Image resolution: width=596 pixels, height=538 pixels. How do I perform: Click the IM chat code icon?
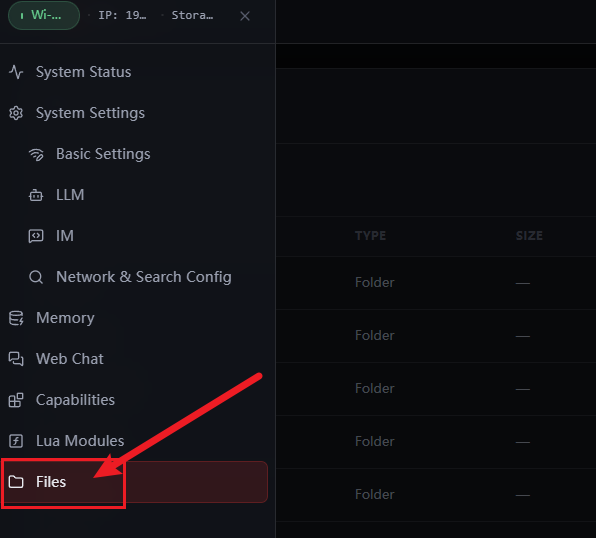tap(36, 236)
